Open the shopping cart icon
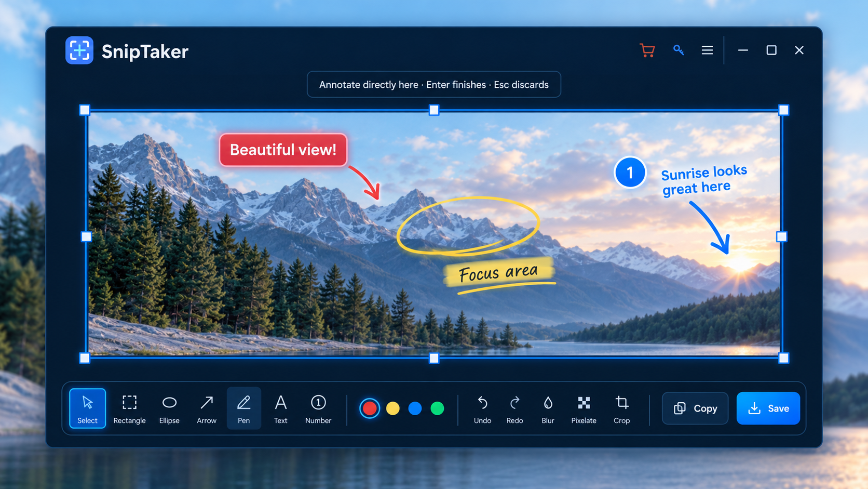Screen dimensions: 868x489 (x=647, y=50)
